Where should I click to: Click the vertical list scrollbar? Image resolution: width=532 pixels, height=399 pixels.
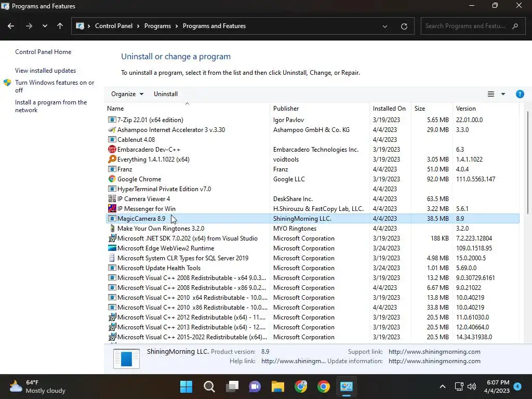(x=528, y=163)
